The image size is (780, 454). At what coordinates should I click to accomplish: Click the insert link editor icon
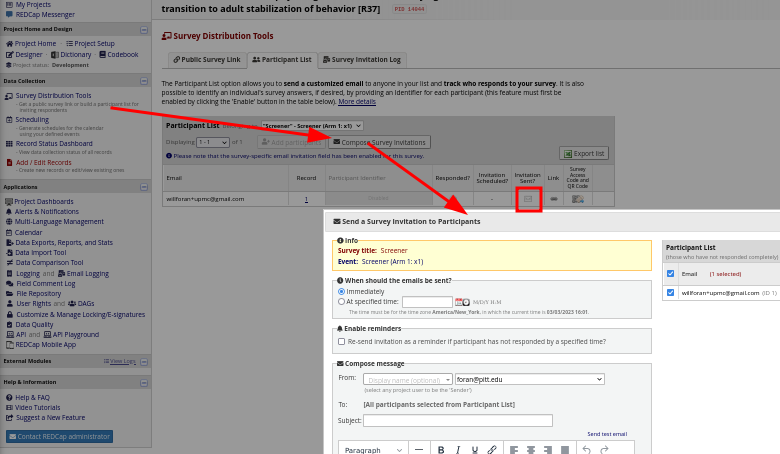[491, 450]
